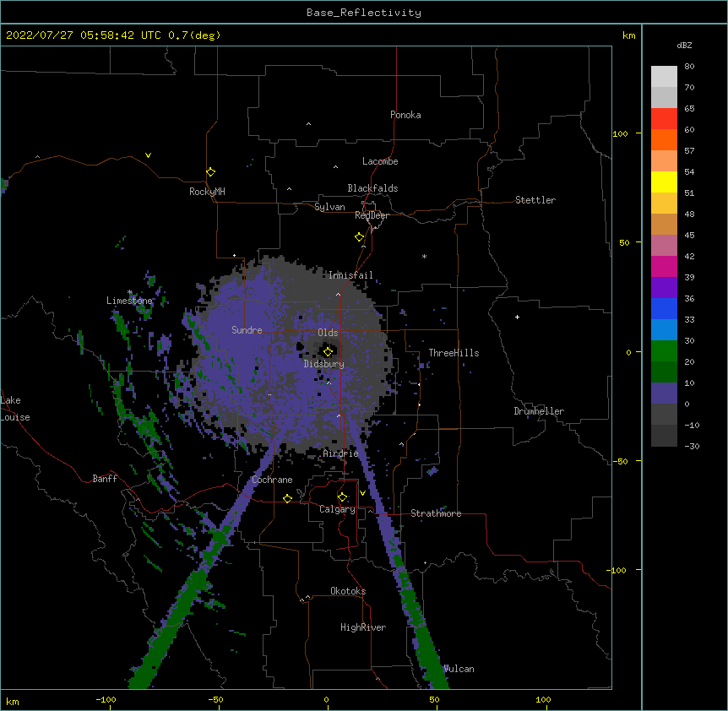Screen dimensions: 728x711
Task: Select the Sundre label
Action: click(247, 330)
